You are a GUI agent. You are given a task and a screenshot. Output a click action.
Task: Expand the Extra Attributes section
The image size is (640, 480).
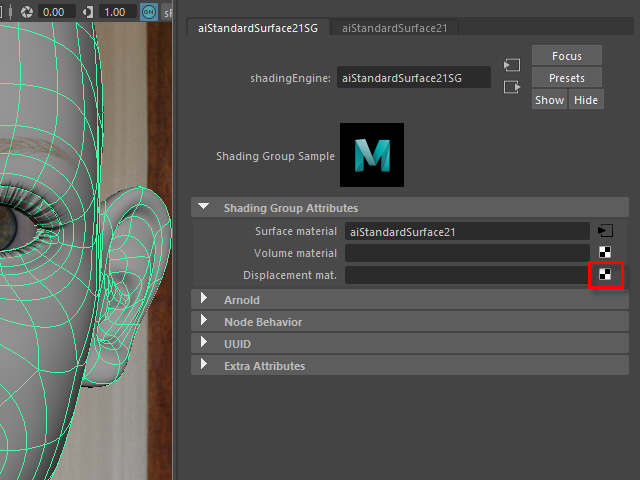click(204, 366)
